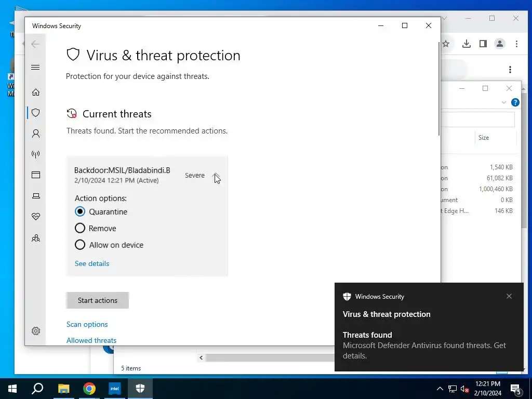Click the Start actions button
The image size is (532, 399).
(97, 300)
